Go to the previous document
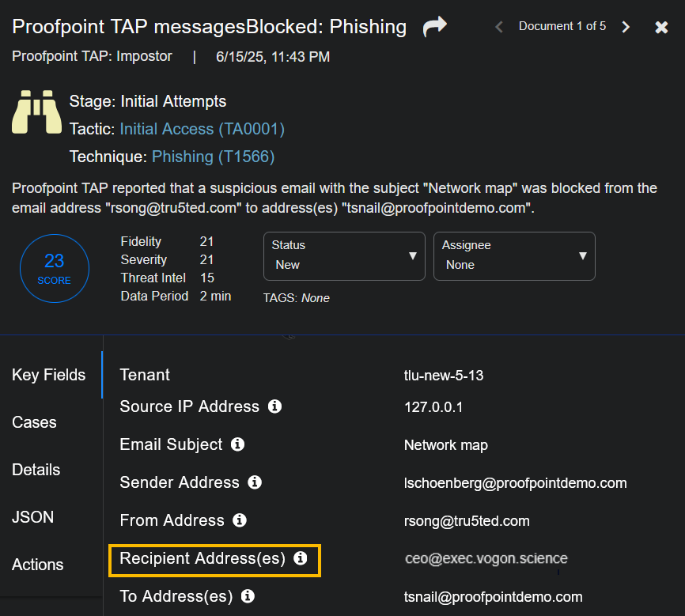685x616 pixels. pyautogui.click(x=499, y=27)
